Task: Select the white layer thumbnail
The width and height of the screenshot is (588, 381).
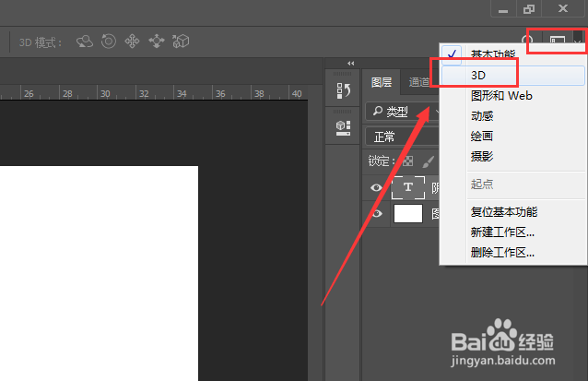Action: [408, 214]
